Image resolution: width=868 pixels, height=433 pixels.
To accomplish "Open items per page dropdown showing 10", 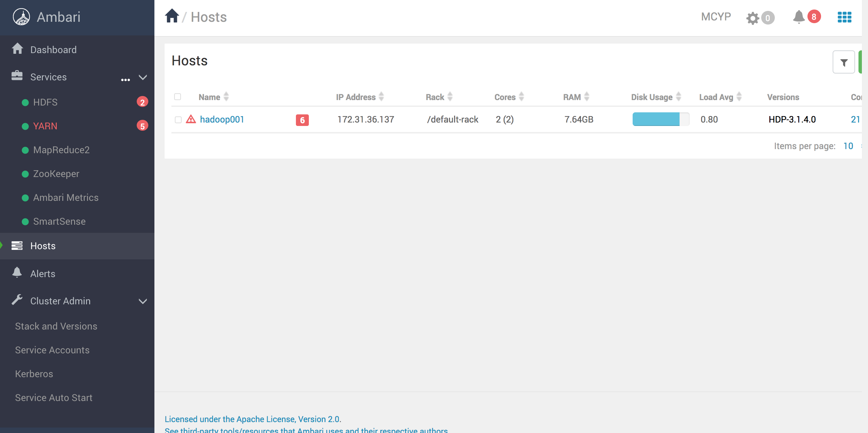I will tap(849, 146).
